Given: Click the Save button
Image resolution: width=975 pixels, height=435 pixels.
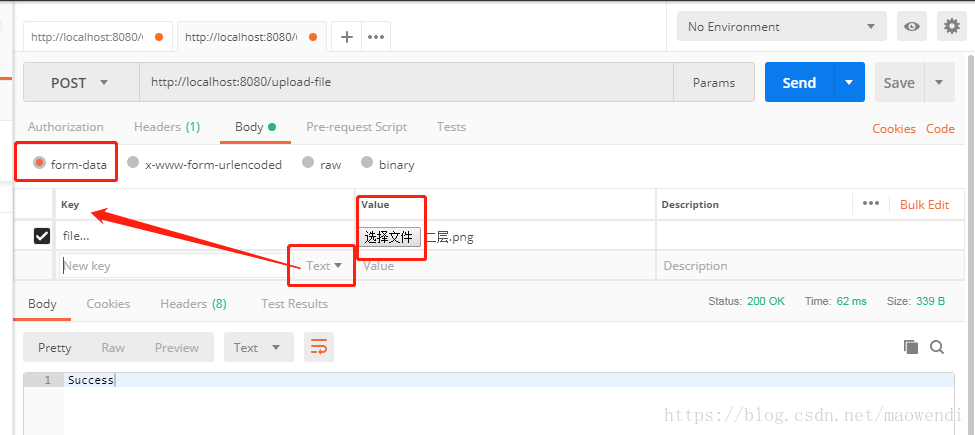Looking at the screenshot, I should coord(899,83).
